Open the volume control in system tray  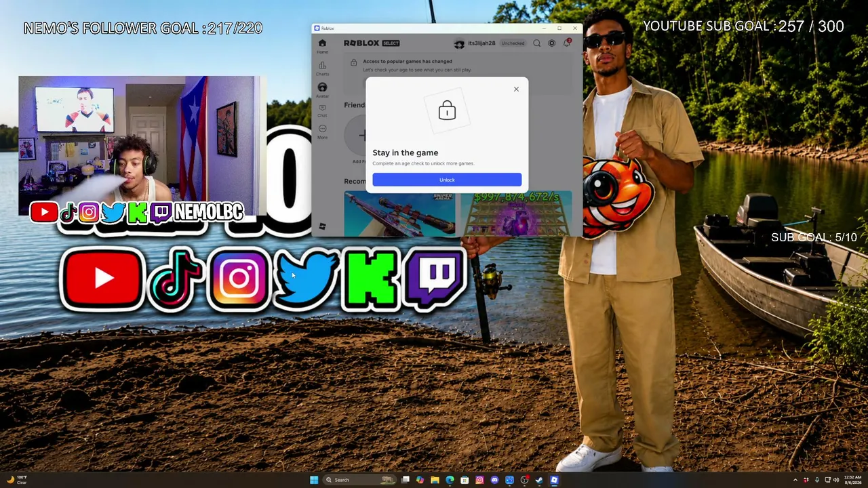[x=836, y=480]
